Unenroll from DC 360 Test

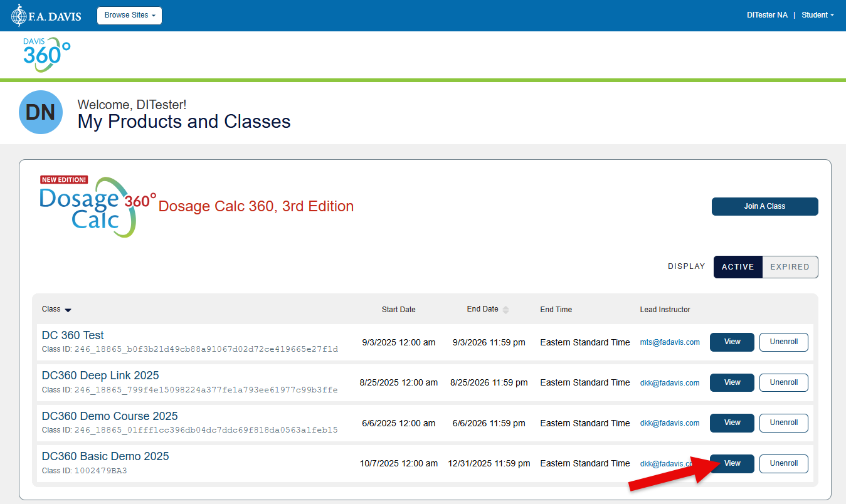(x=783, y=342)
